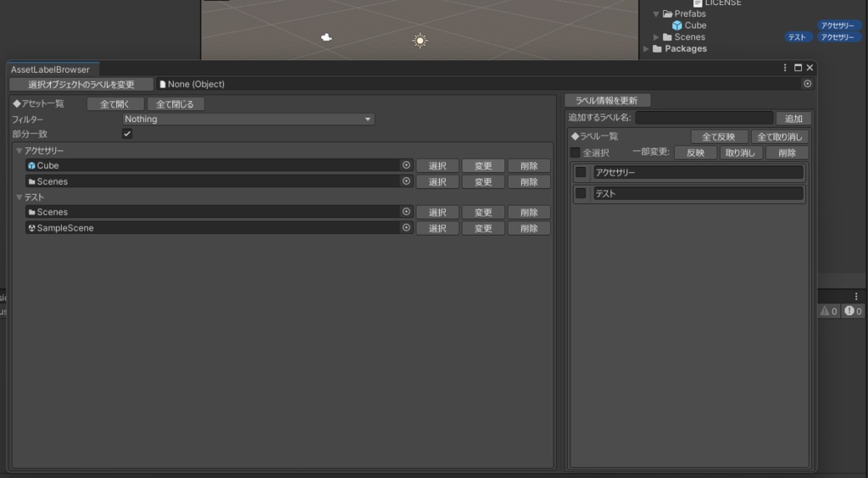Click 変更 button for the SampleScene row

(483, 229)
